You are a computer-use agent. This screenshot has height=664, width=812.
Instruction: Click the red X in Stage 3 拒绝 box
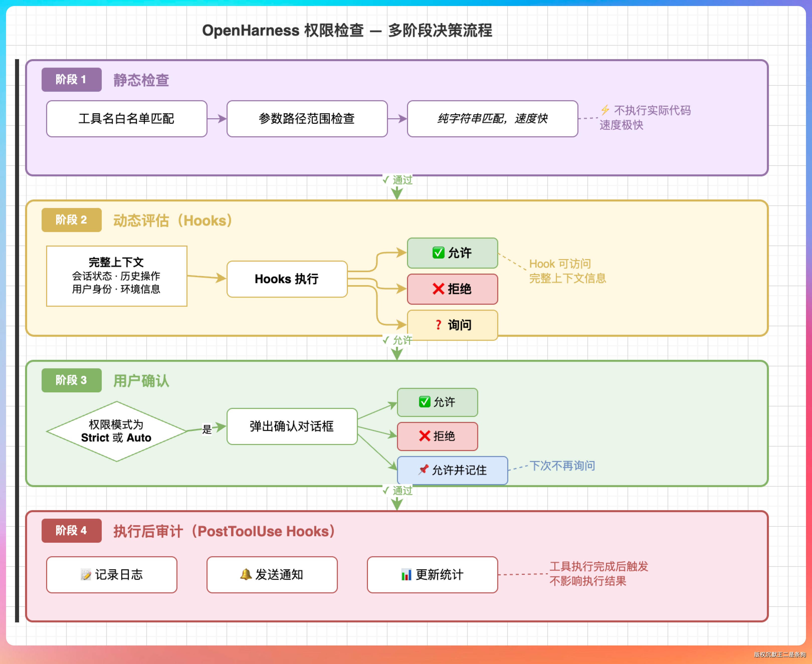coord(425,436)
